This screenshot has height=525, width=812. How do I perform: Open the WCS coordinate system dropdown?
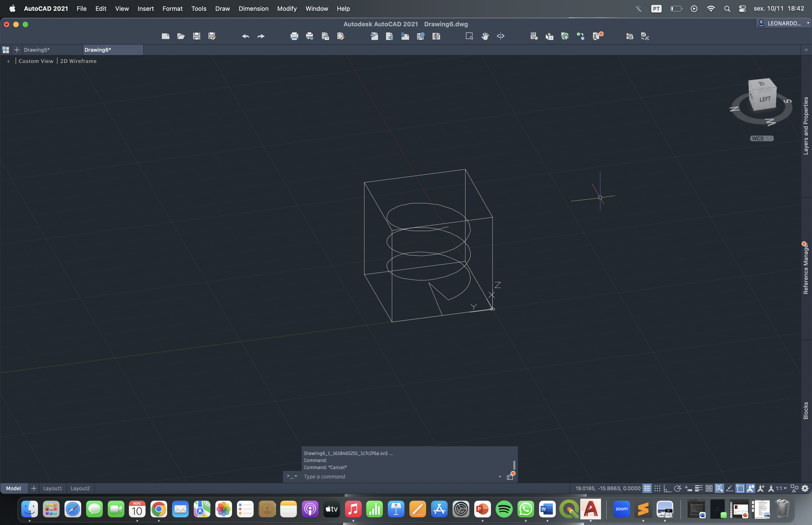(x=761, y=138)
